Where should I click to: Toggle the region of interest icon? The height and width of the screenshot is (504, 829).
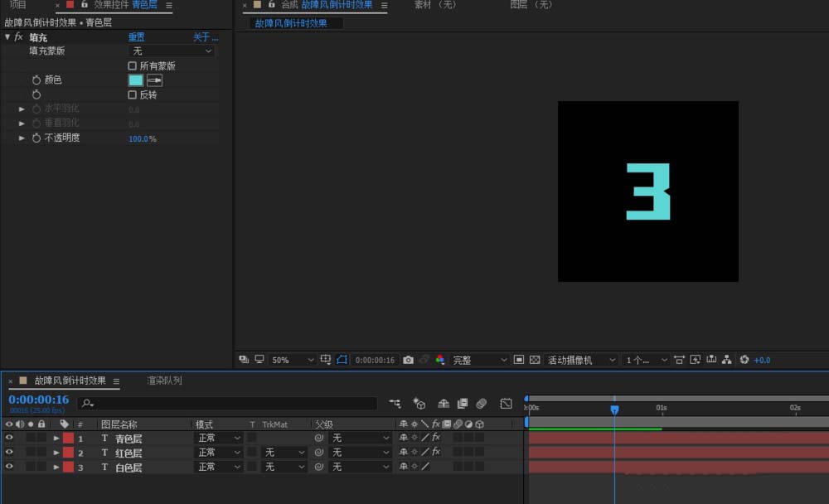tap(342, 360)
